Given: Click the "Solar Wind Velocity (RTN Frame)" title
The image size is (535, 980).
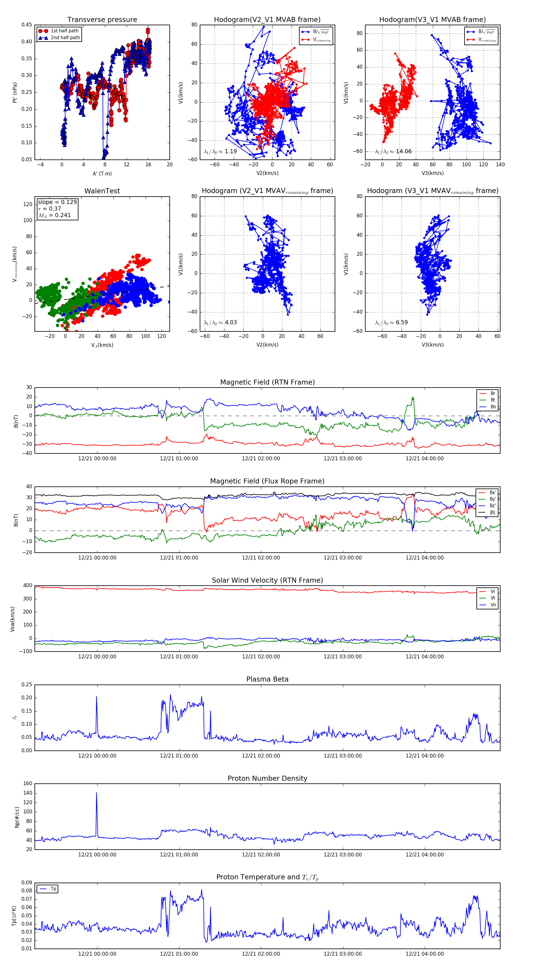Looking at the screenshot, I should (x=267, y=580).
